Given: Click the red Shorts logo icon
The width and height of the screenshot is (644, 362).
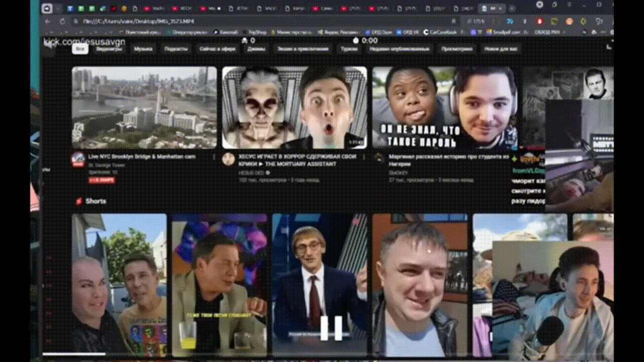Looking at the screenshot, I should [x=78, y=201].
